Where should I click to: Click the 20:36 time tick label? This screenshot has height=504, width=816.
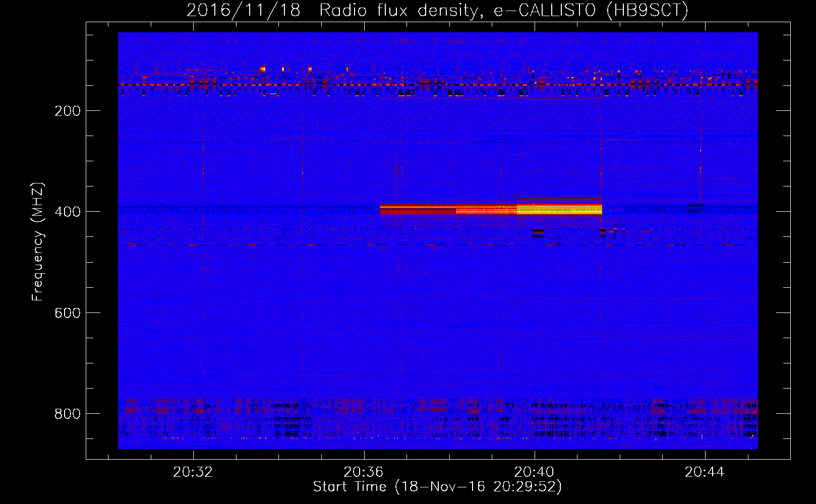[364, 472]
